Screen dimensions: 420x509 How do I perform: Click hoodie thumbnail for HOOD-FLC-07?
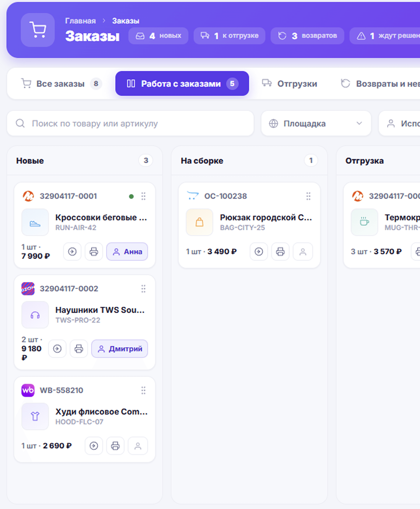pos(35,417)
